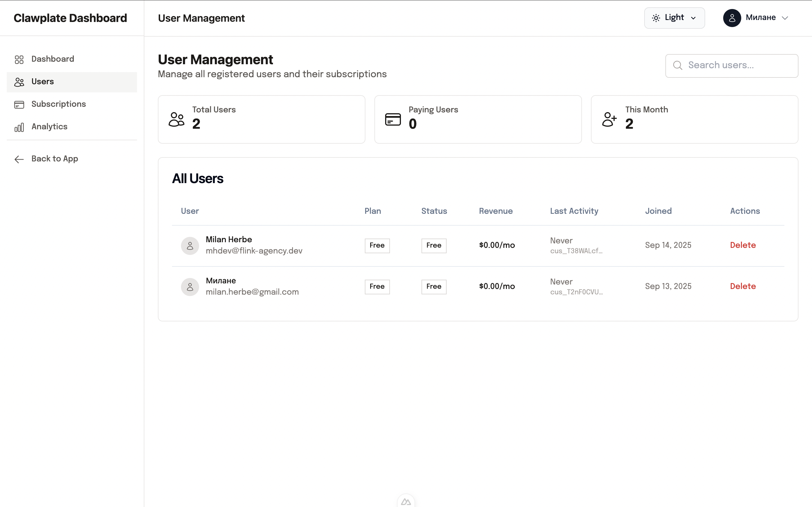This screenshot has width=812, height=507.
Task: Delete the user Milan Herbe
Action: [x=743, y=245]
